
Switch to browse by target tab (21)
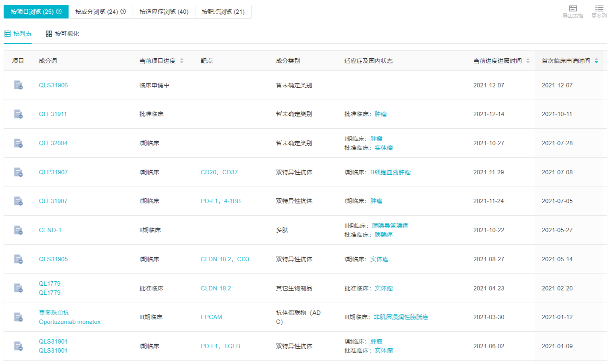click(x=223, y=12)
